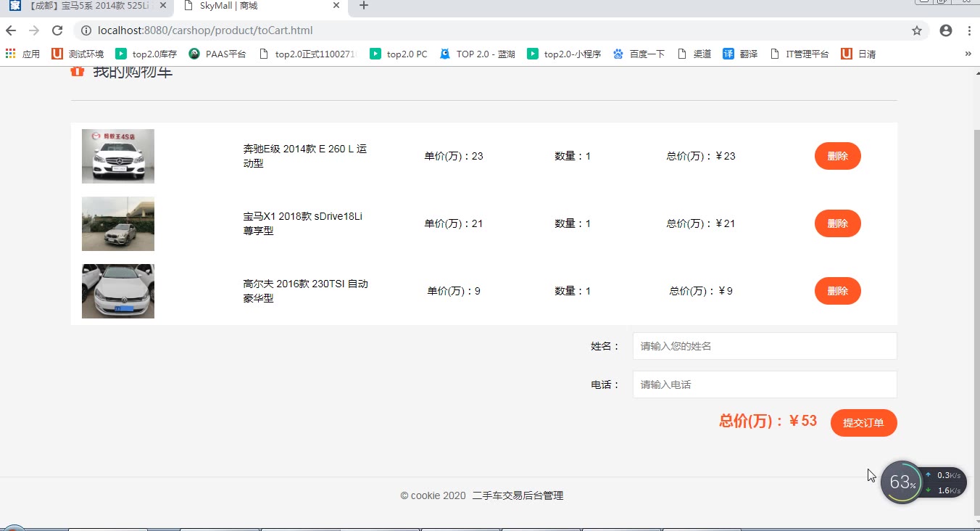Open the 百度一下 bookmark
The height and width of the screenshot is (531, 980).
pos(639,54)
